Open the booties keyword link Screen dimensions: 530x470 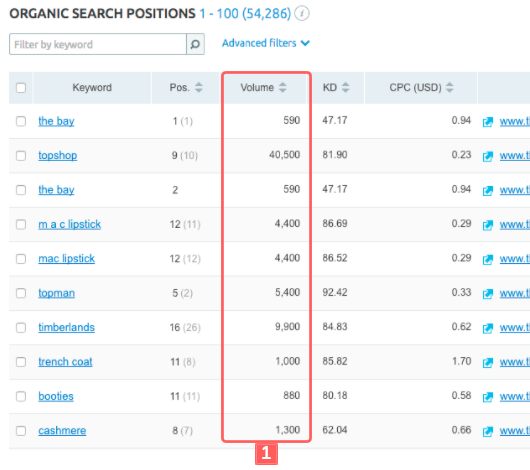click(56, 396)
